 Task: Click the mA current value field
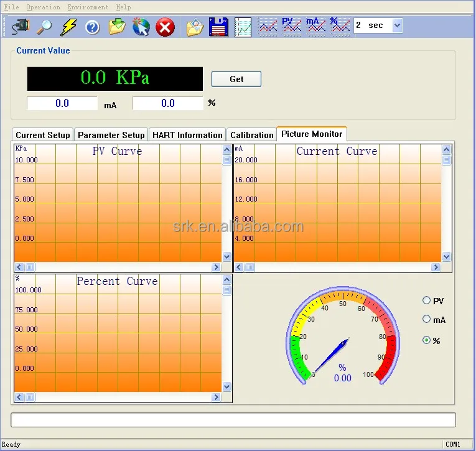(62, 103)
